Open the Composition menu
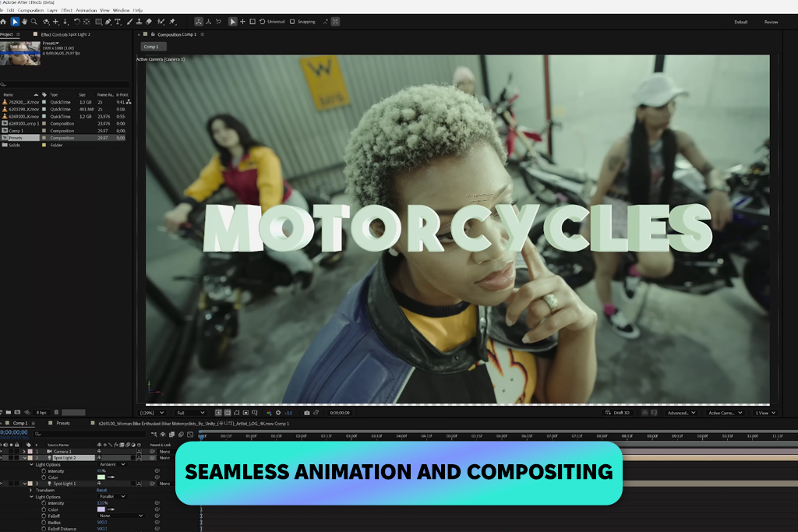The image size is (798, 532). (30, 10)
